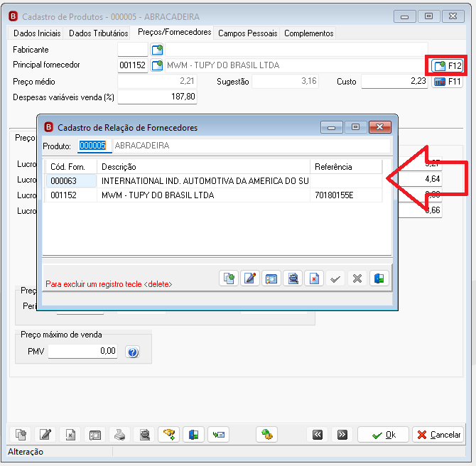Screen dimensions: 476x466
Task: Click the Referência column header
Action: (x=346, y=167)
